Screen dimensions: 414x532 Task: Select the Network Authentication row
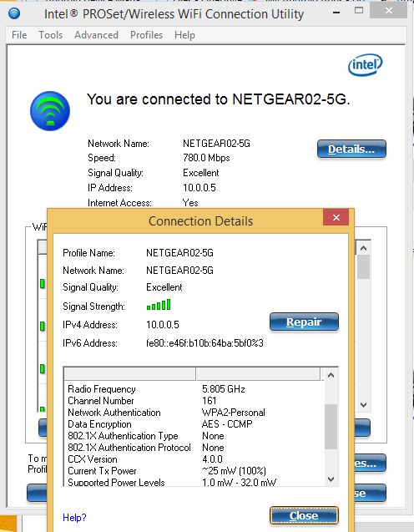pyautogui.click(x=194, y=413)
